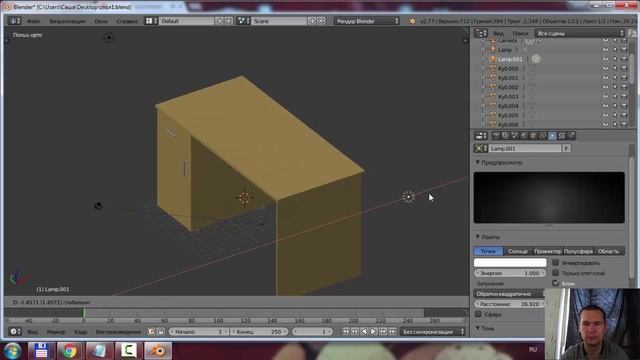The image size is (640, 360).
Task: Open the Справка menu
Action: click(x=127, y=21)
